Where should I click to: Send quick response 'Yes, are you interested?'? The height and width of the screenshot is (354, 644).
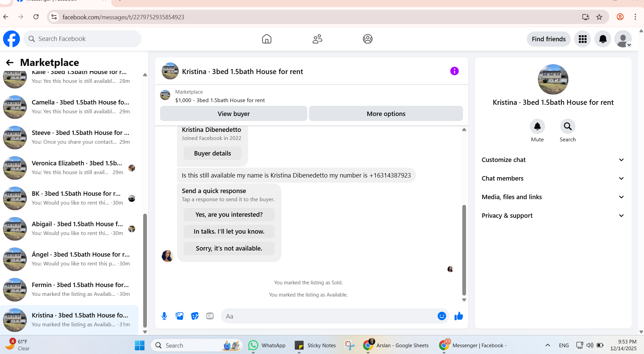229,214
